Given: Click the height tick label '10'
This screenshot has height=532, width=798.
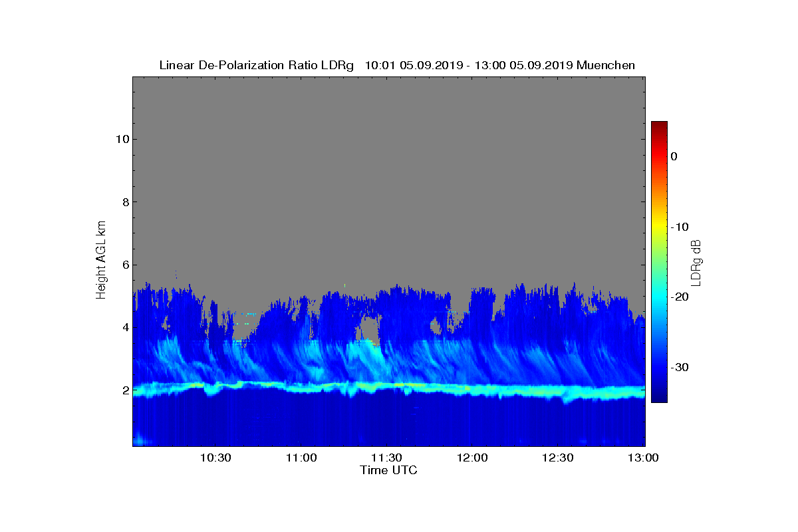Looking at the screenshot, I should click(121, 139).
